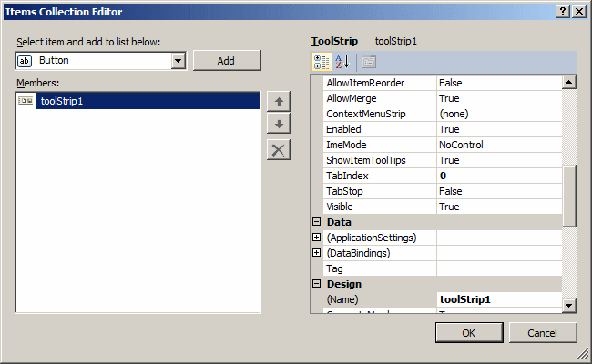The width and height of the screenshot is (592, 364).
Task: Switch property grid to Categorized view
Action: [x=322, y=62]
